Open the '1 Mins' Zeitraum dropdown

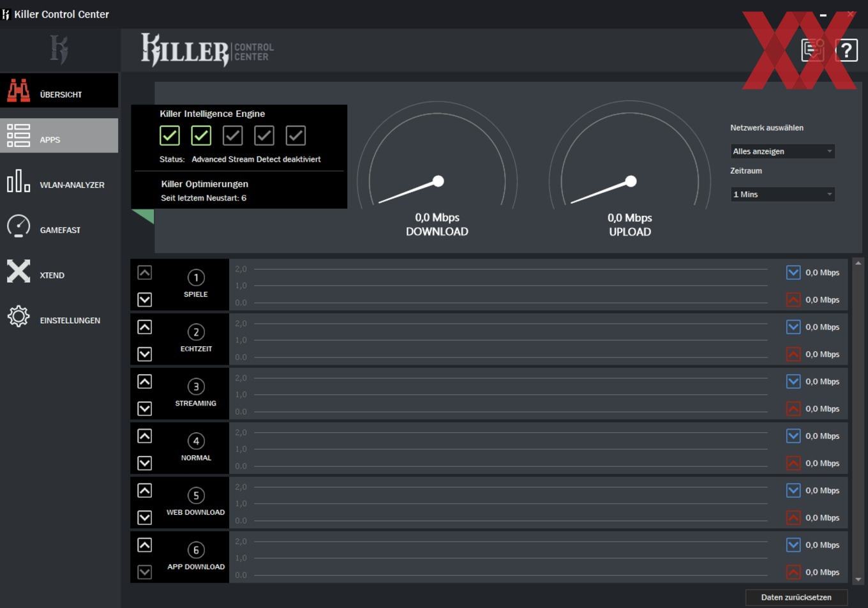click(x=782, y=194)
